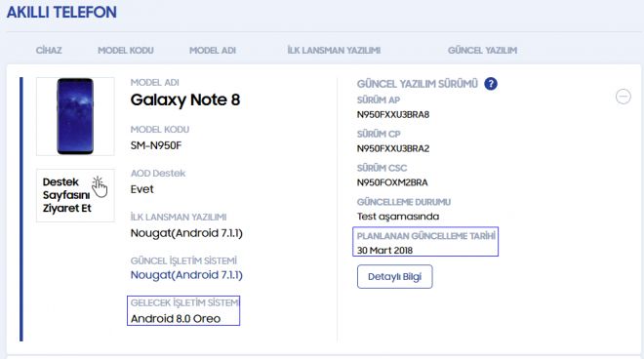Collapse the Galaxy Note 8 row with minus icon

tap(623, 97)
